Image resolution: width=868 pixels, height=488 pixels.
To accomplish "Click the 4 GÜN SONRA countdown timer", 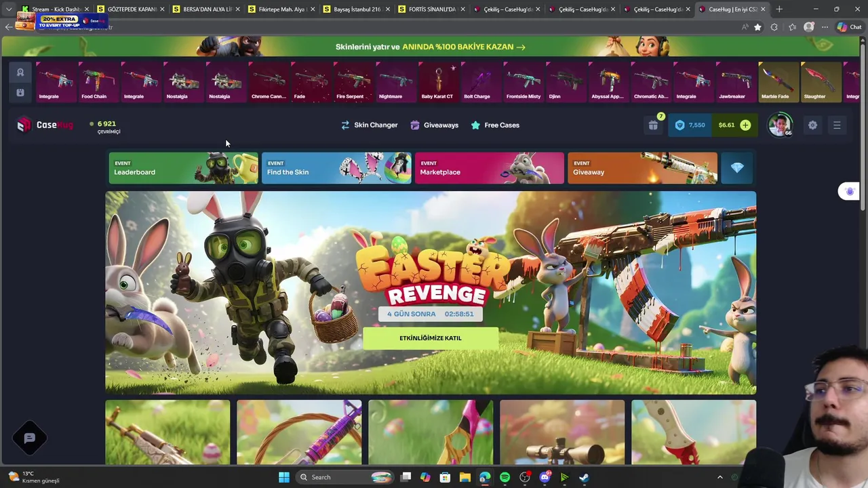I will tap(431, 314).
